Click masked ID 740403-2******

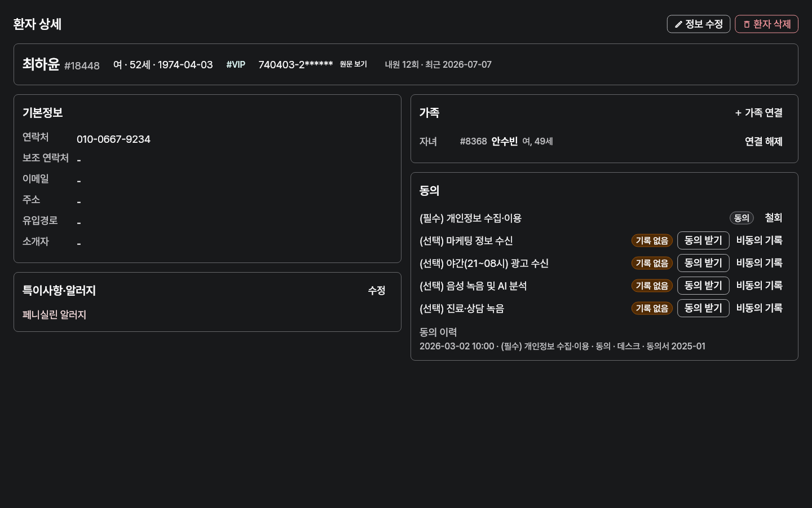click(295, 64)
